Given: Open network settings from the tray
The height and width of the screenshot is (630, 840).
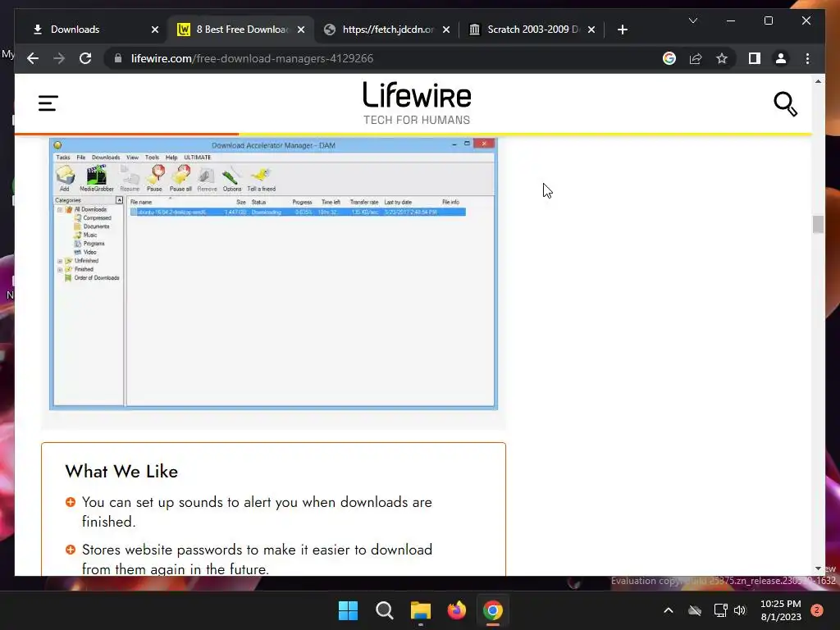Looking at the screenshot, I should [720, 610].
